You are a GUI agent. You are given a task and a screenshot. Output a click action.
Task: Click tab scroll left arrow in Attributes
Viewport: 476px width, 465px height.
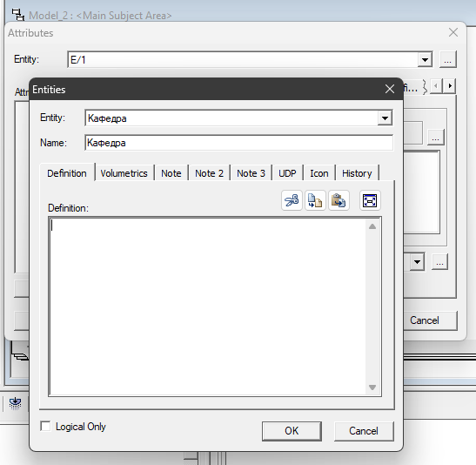pyautogui.click(x=436, y=86)
